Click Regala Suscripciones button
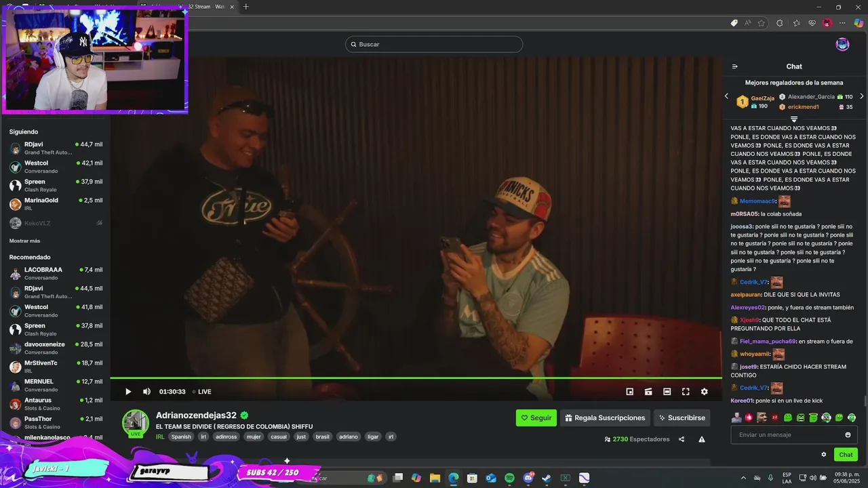The image size is (868, 488). coord(605,418)
